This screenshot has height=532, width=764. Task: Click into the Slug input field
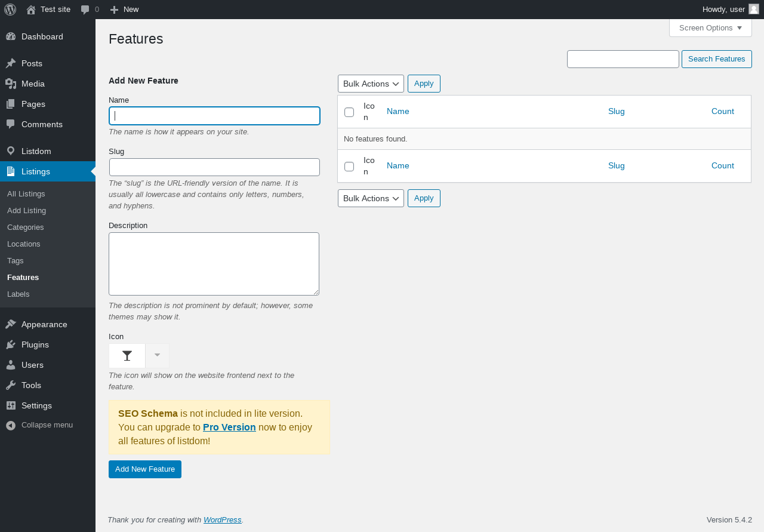214,167
